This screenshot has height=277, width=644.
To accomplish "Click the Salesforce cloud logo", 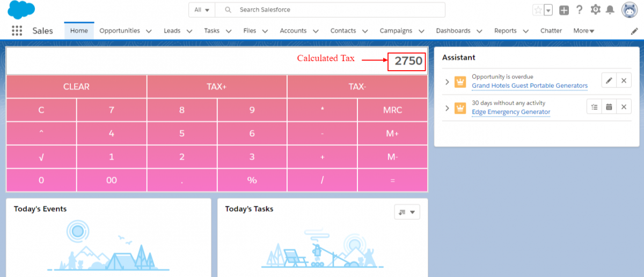I will 21,10.
